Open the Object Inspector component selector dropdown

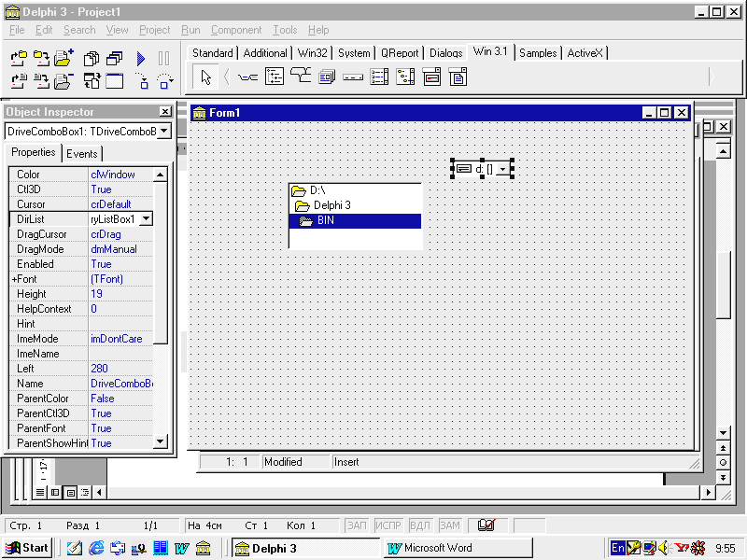pos(164,131)
